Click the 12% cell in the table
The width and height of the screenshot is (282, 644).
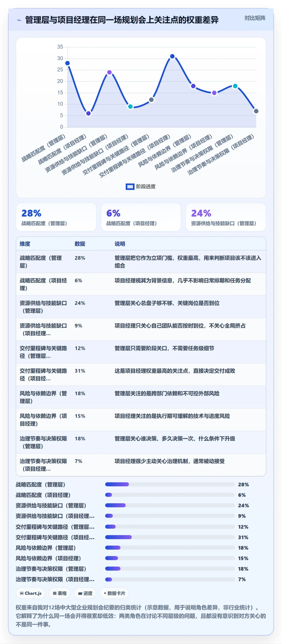[80, 348]
